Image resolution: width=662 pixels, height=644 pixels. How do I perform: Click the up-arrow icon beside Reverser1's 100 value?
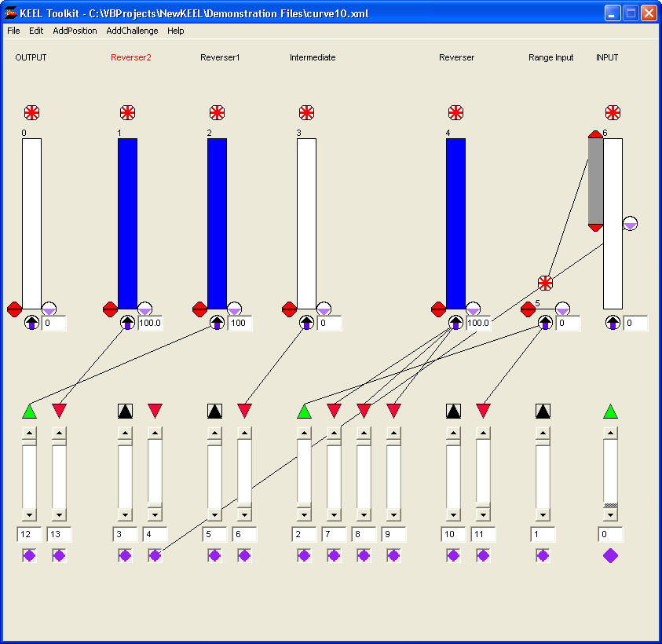(x=217, y=323)
